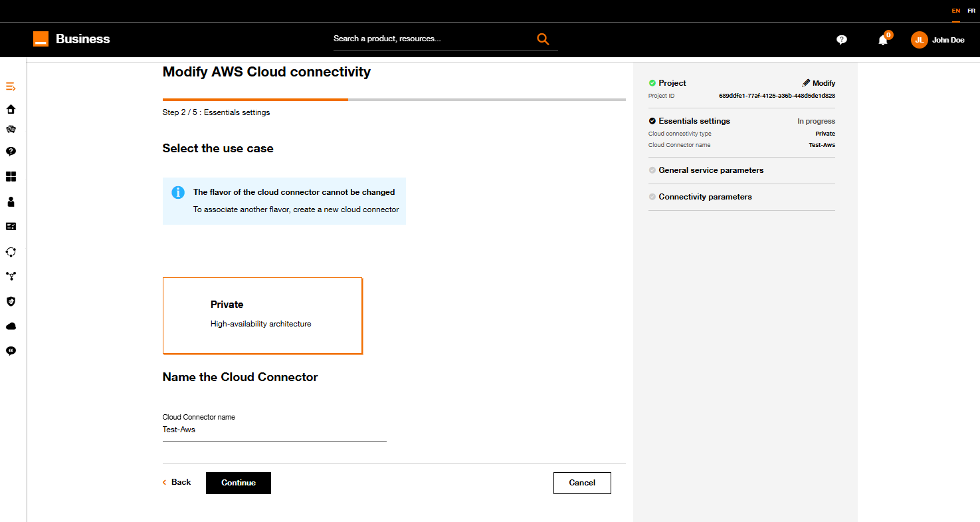The image size is (980, 522).
Task: Click the Continue button
Action: [x=239, y=483]
